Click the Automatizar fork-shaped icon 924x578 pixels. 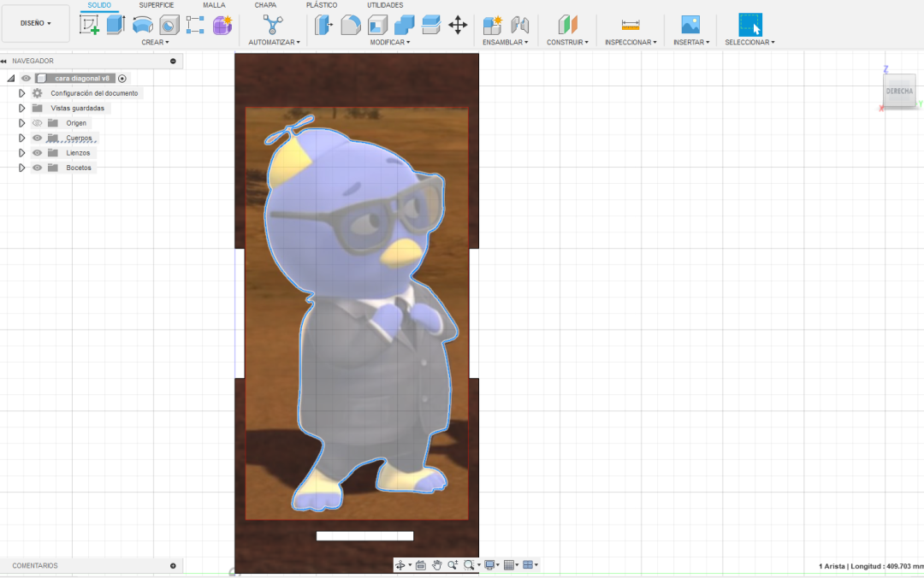pos(273,25)
